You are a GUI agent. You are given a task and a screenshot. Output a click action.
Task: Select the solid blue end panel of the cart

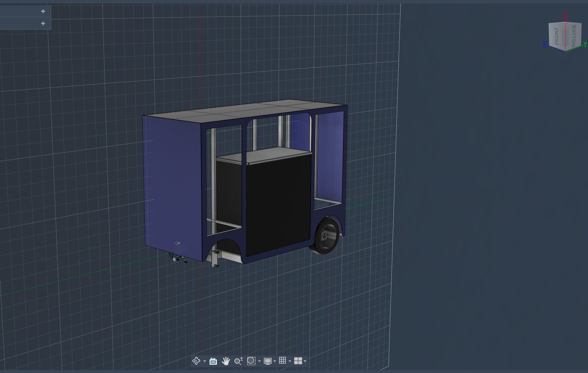[x=172, y=188]
